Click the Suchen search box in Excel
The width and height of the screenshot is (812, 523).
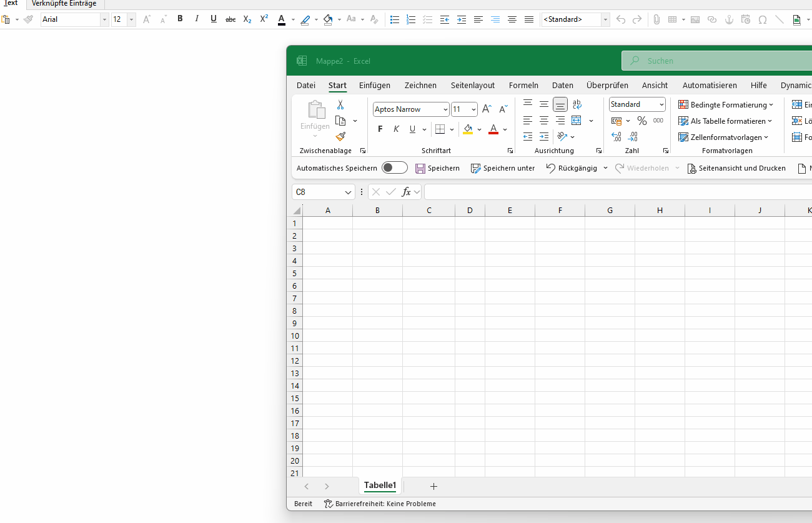point(717,61)
